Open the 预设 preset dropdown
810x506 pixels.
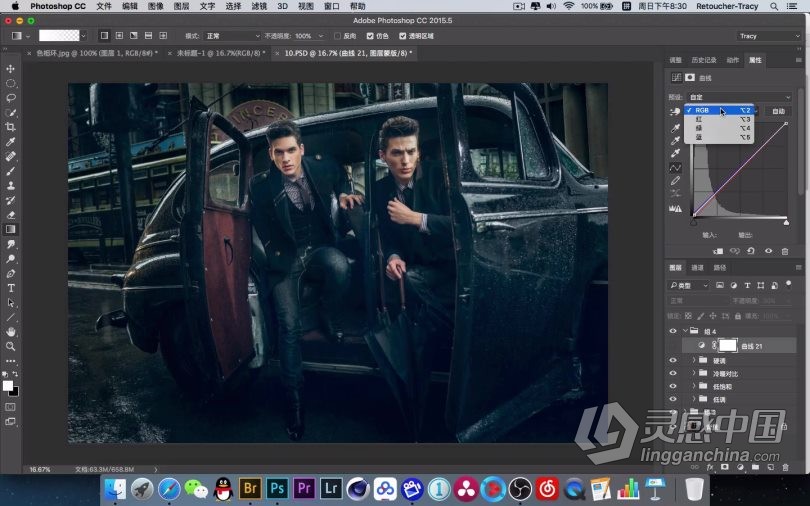coord(739,97)
